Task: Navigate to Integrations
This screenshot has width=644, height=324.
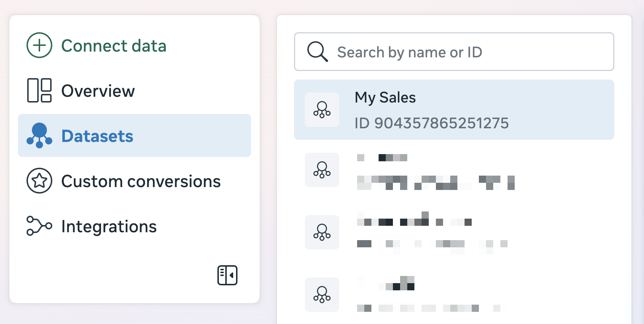Action: (109, 227)
